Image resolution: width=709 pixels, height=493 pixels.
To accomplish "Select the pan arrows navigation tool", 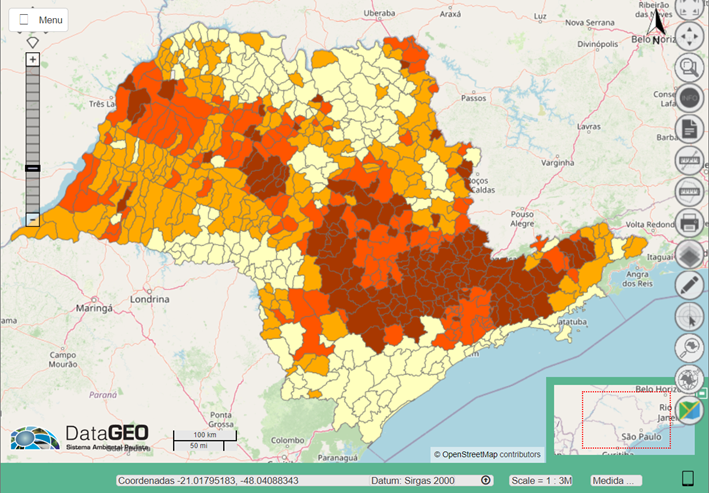I will click(x=688, y=39).
